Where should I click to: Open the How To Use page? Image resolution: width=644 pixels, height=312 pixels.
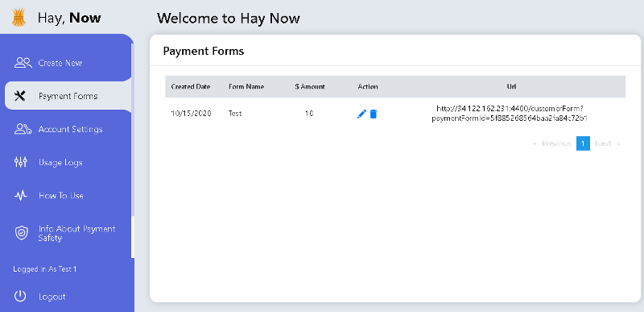click(x=61, y=196)
